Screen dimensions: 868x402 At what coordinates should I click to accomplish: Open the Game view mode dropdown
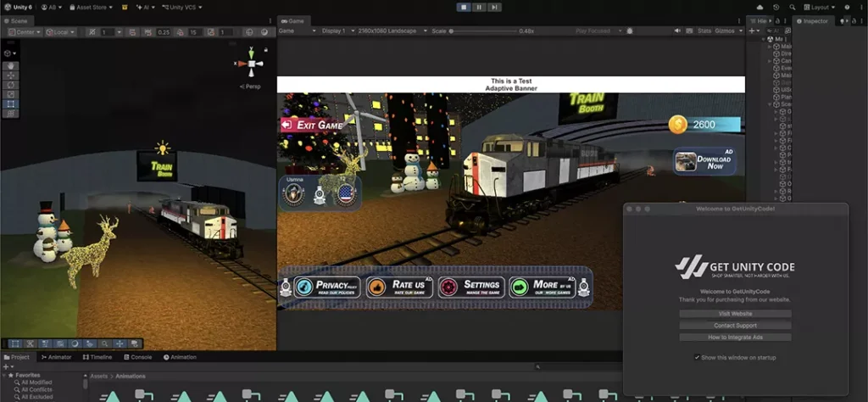pos(297,31)
